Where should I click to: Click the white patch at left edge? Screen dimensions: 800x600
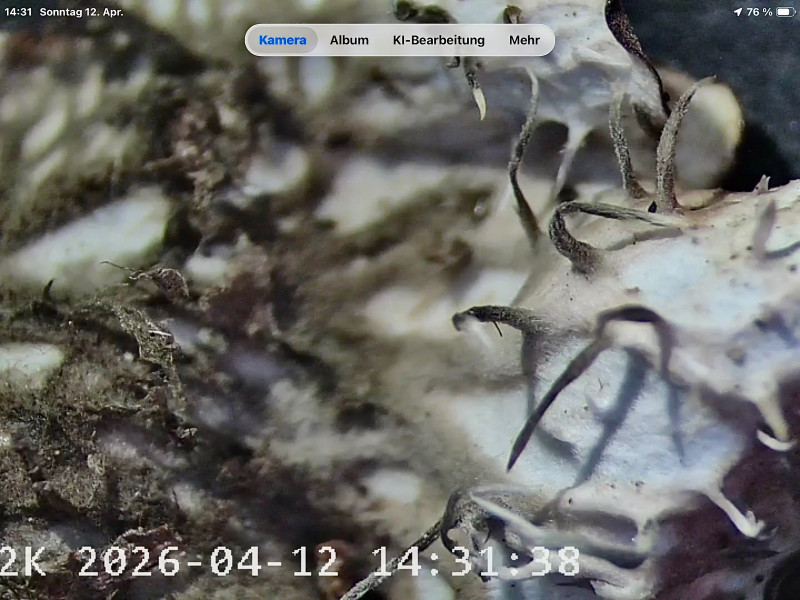click(x=28, y=362)
